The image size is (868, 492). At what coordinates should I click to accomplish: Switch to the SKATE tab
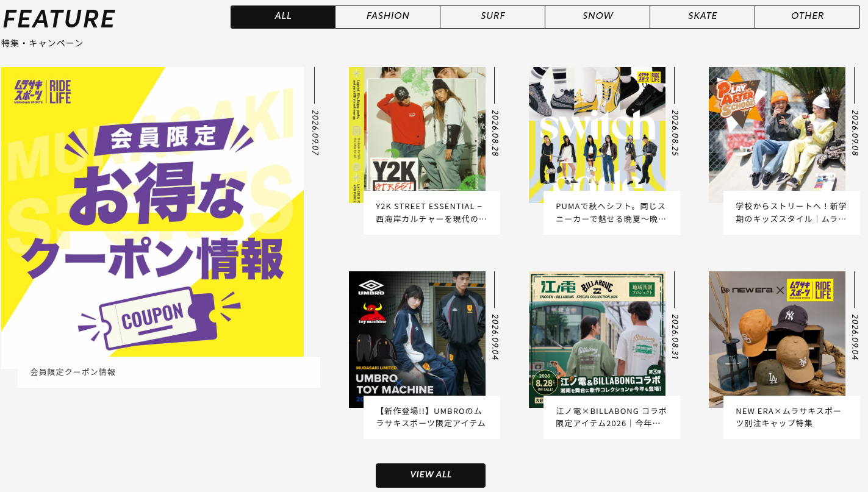tap(703, 17)
